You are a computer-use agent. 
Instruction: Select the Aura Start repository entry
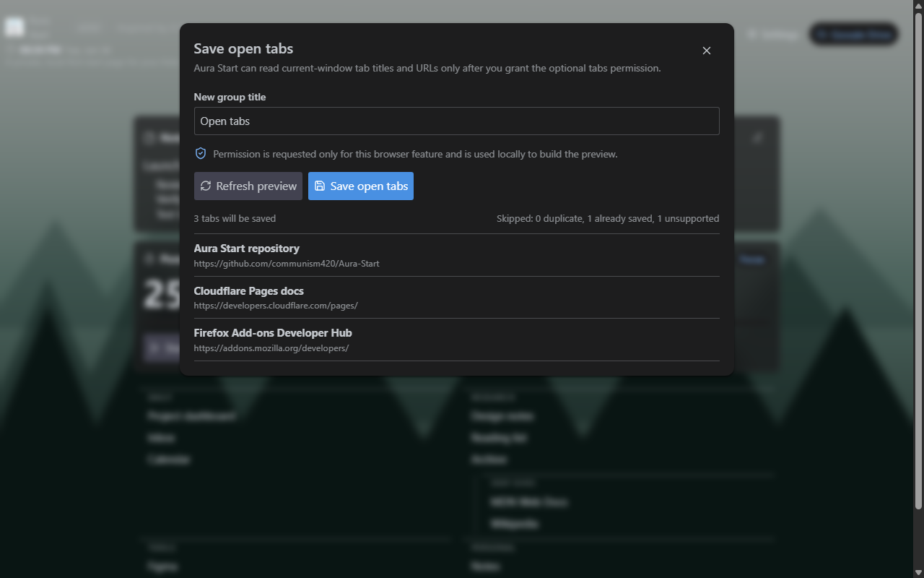coord(456,255)
